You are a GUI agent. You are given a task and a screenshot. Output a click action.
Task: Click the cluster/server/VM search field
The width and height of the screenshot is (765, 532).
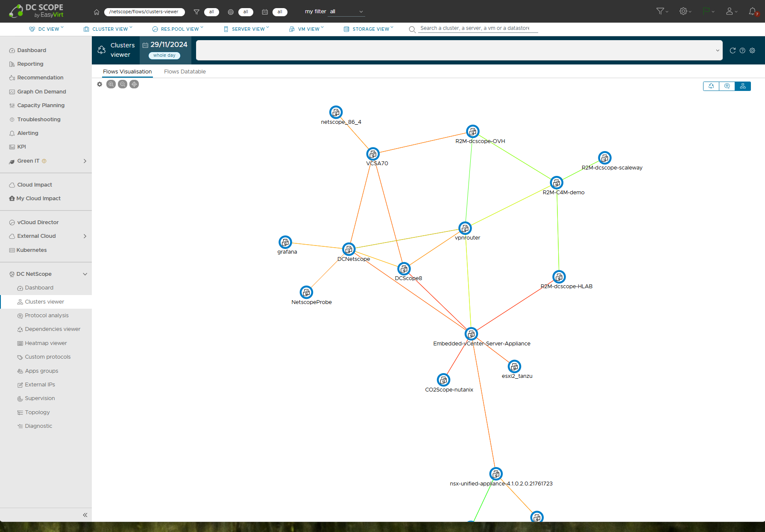478,28
